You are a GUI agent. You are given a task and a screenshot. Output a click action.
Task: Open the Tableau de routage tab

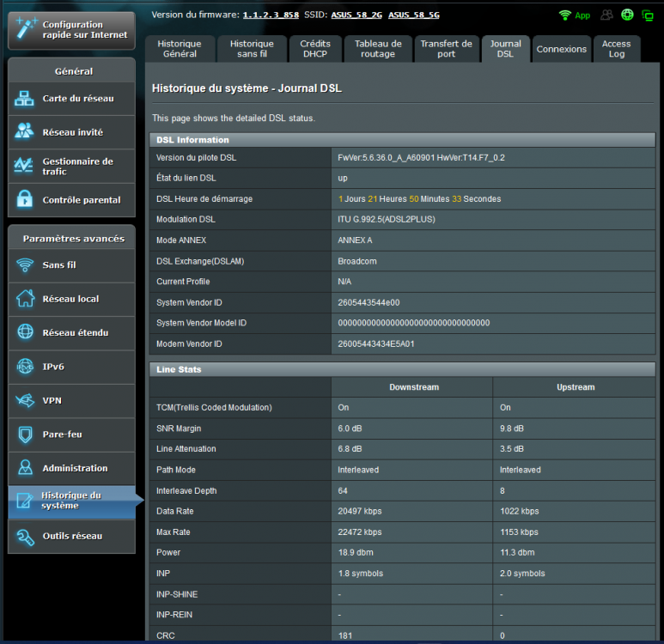point(378,49)
